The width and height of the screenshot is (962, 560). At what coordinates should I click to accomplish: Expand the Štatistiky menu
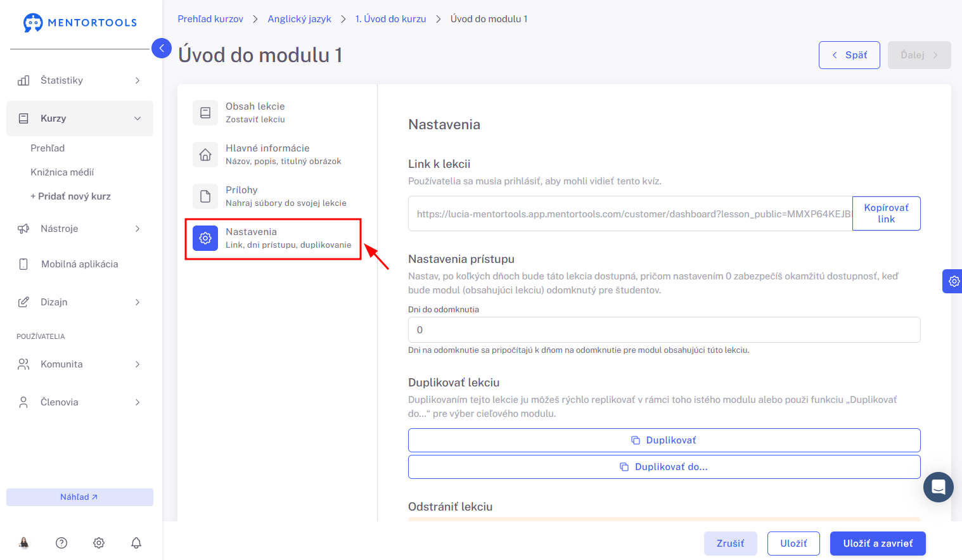click(80, 80)
